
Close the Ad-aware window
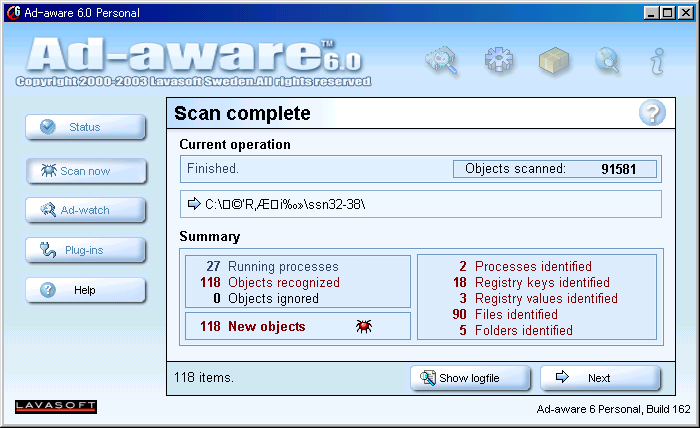point(686,12)
